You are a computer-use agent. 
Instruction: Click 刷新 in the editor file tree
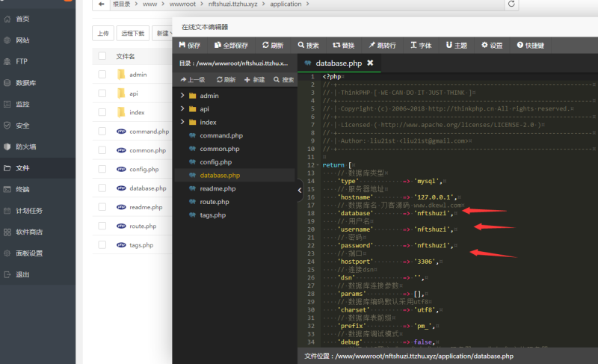click(226, 80)
